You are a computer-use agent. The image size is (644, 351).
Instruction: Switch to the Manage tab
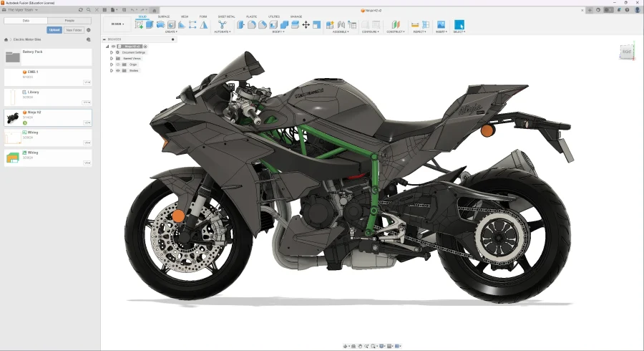[x=296, y=16]
